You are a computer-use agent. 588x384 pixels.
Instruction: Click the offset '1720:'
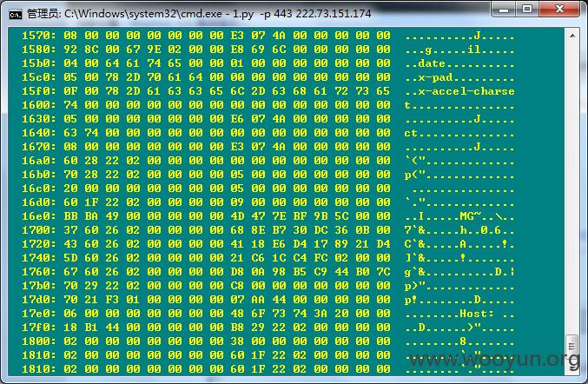pyautogui.click(x=38, y=244)
